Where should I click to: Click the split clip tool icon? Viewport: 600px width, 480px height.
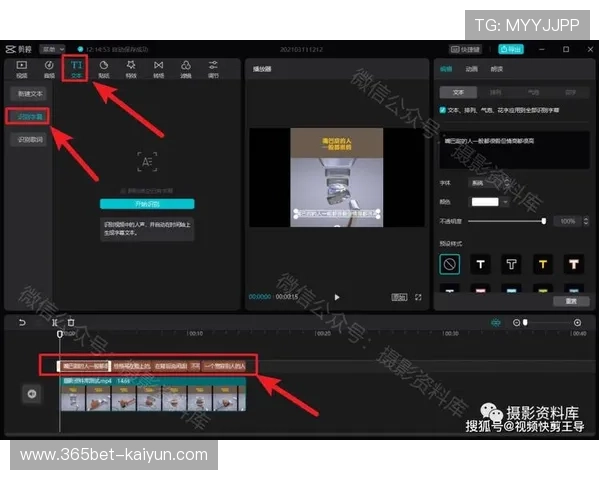pos(55,323)
